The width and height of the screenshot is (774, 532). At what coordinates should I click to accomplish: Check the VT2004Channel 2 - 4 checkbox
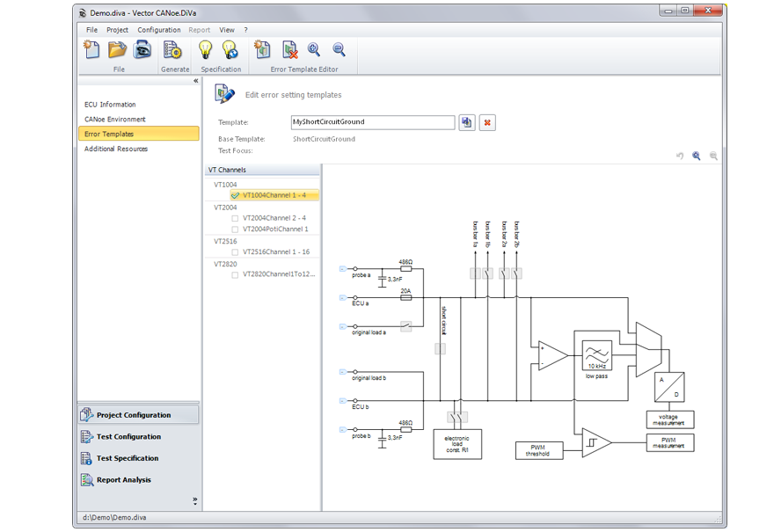[x=235, y=218]
